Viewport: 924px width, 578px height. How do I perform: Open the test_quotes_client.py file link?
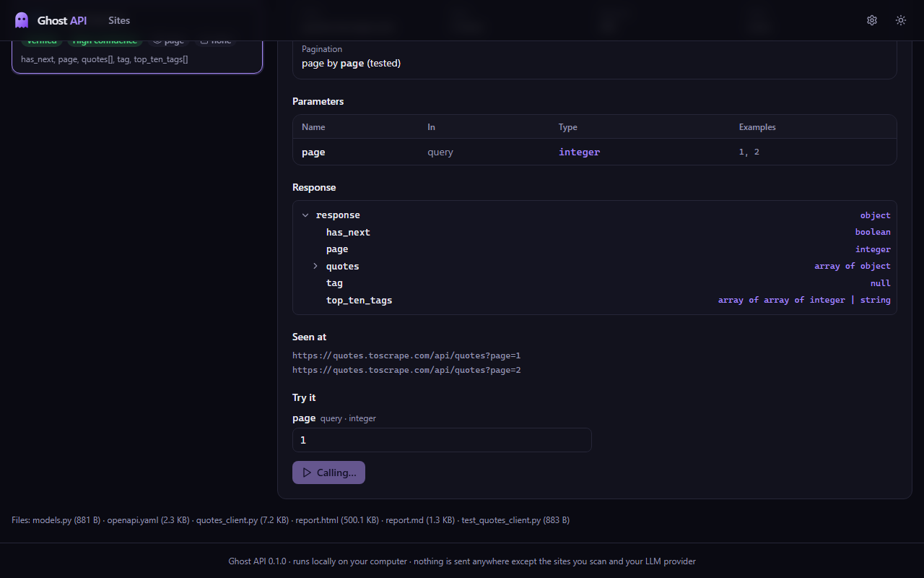coord(515,520)
